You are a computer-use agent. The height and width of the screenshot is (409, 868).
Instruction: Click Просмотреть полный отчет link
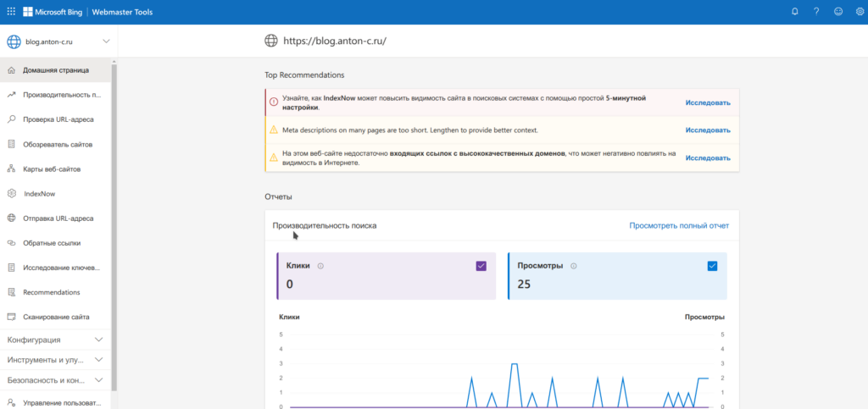coord(678,226)
